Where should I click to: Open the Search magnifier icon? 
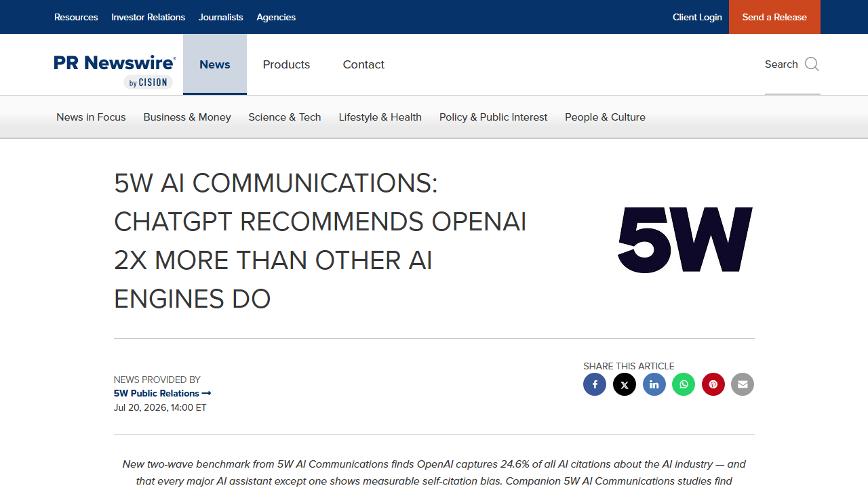tap(812, 64)
